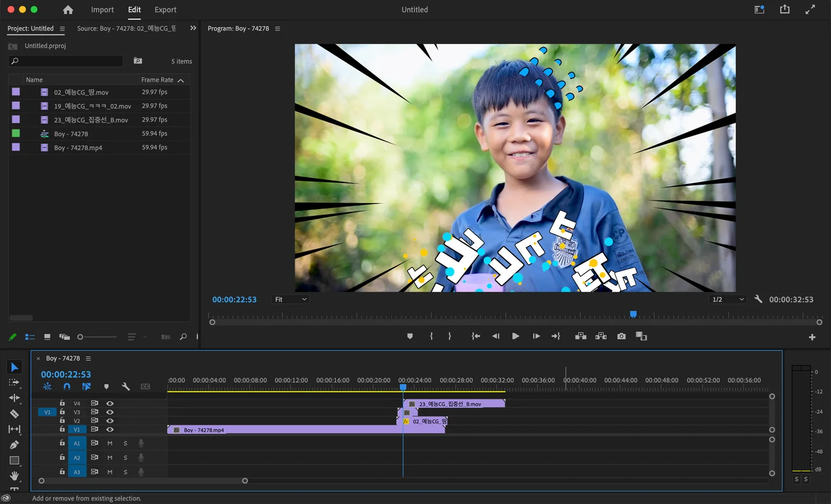Hide track V2 with eye icon
Viewport: 831px width, 504px height.
pyautogui.click(x=110, y=420)
